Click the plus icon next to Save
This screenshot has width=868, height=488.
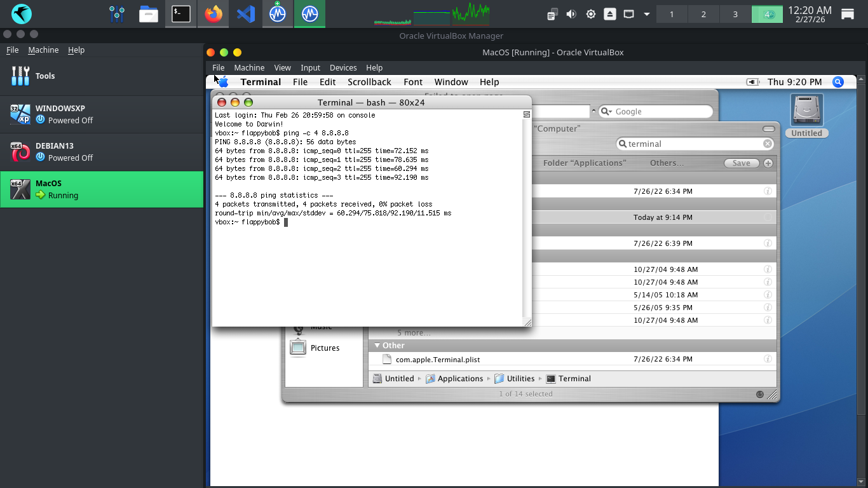768,163
